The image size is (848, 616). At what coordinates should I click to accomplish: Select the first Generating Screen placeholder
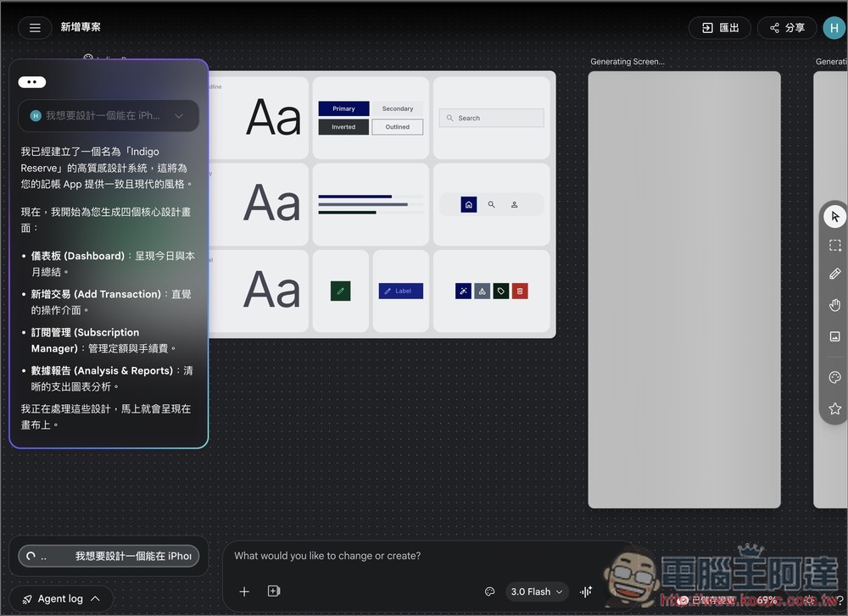(684, 290)
